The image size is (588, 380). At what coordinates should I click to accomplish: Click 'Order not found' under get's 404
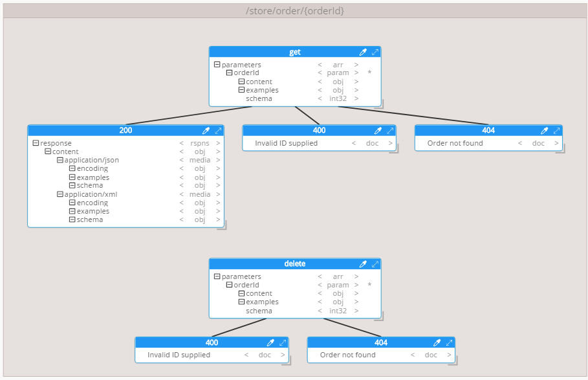click(x=455, y=143)
